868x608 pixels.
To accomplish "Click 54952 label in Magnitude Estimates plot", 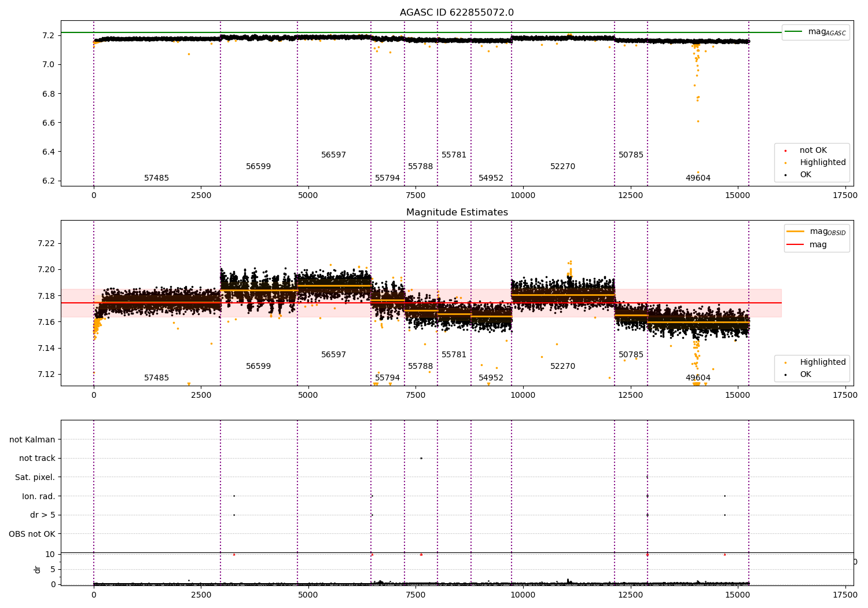I will pyautogui.click(x=491, y=378).
